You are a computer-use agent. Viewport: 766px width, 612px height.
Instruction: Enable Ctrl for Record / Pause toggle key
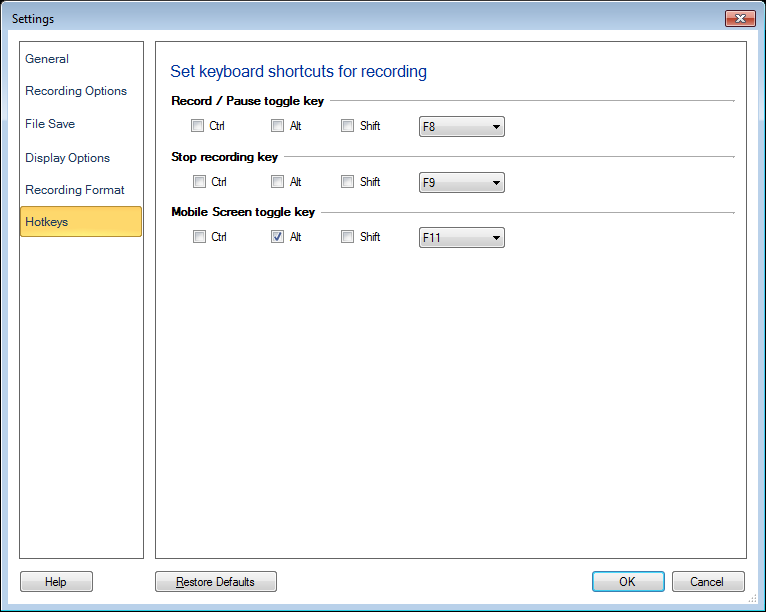click(x=199, y=126)
